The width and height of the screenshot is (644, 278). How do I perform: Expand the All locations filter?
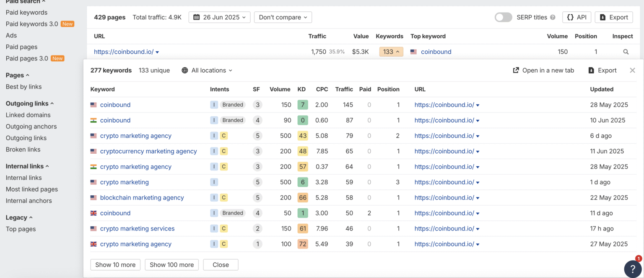point(207,71)
